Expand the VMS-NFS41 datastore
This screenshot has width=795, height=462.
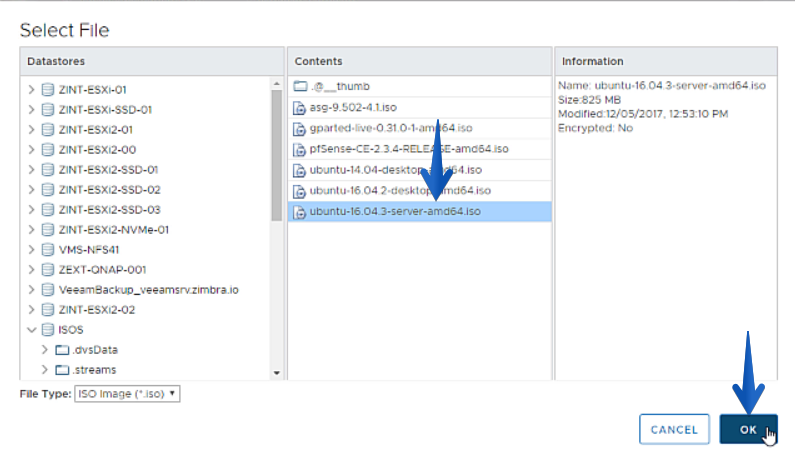(31, 250)
